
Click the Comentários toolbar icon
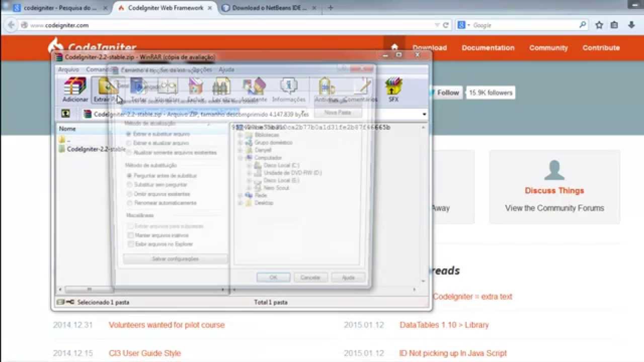pos(361,87)
